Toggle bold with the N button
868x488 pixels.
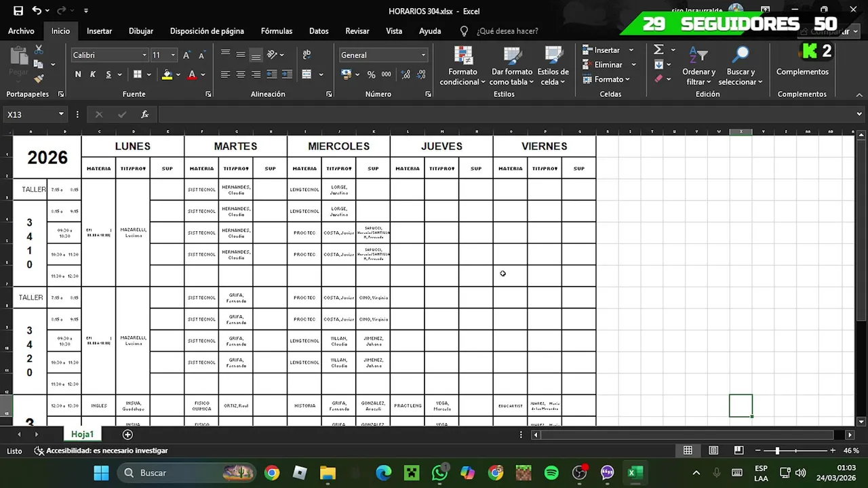(x=78, y=75)
